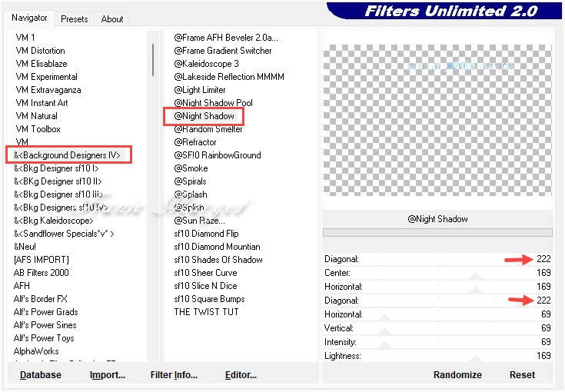Select the VM Toolbox category
The image size is (565, 392).
pyautogui.click(x=38, y=129)
